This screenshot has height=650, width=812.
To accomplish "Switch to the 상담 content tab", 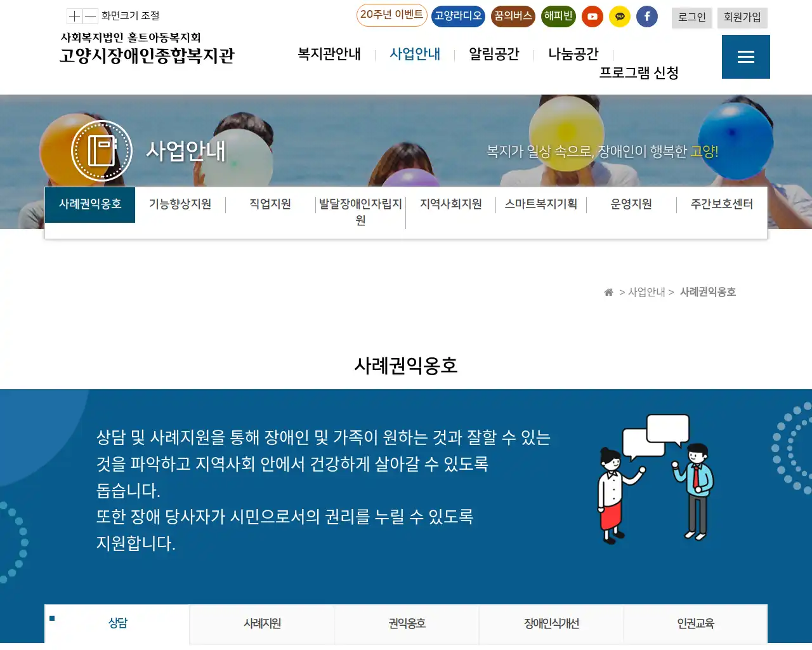I will 117,624.
